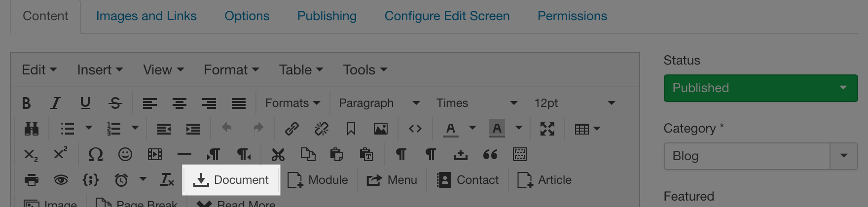868x207 pixels.
Task: Toggle bold text formatting
Action: pyautogui.click(x=27, y=103)
